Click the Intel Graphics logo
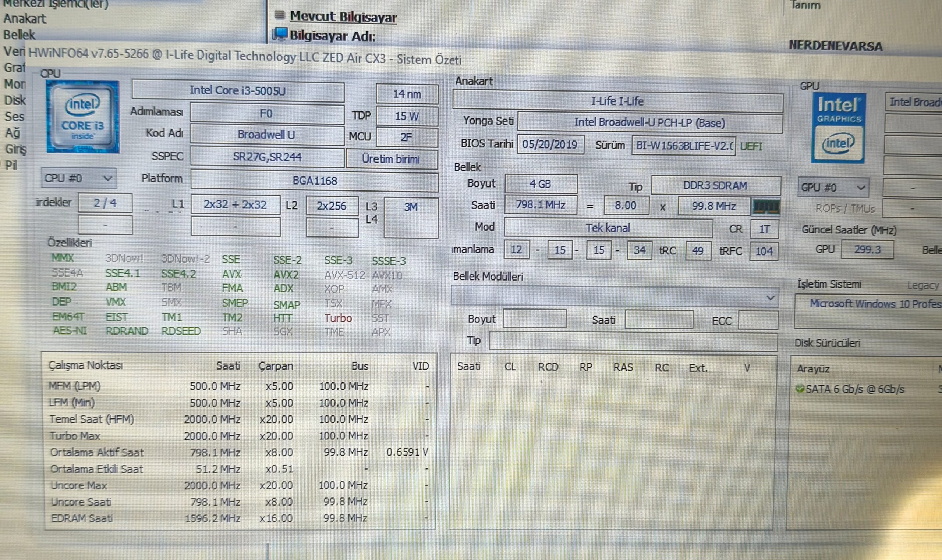 click(839, 128)
